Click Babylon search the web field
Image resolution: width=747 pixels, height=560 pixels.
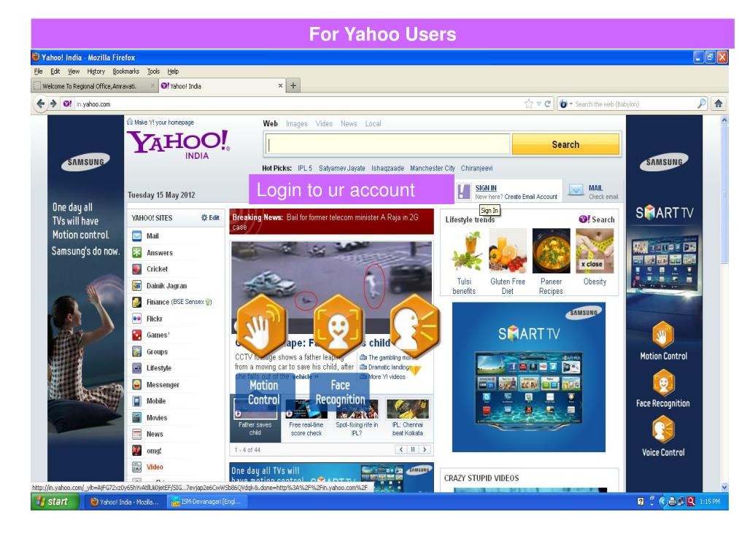(635, 104)
